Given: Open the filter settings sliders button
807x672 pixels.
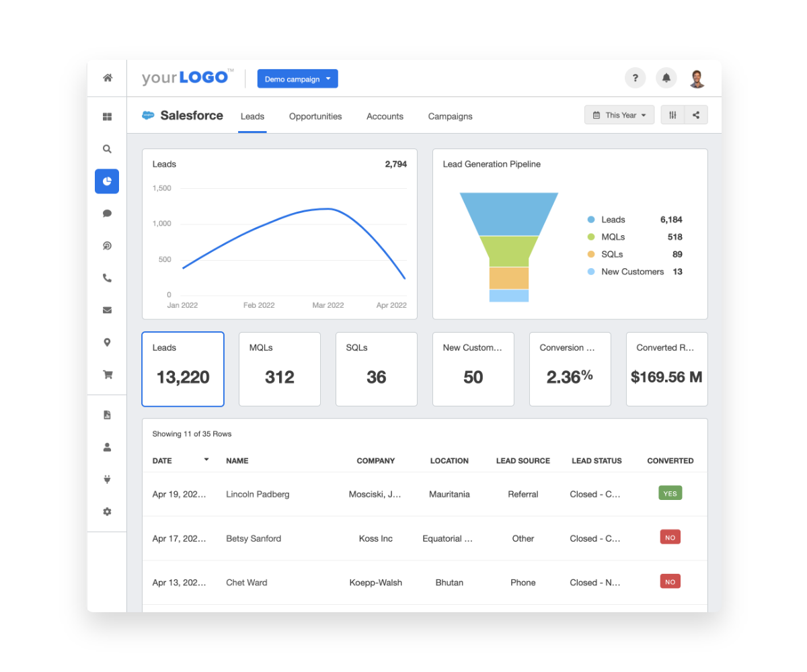Looking at the screenshot, I should tap(672, 116).
